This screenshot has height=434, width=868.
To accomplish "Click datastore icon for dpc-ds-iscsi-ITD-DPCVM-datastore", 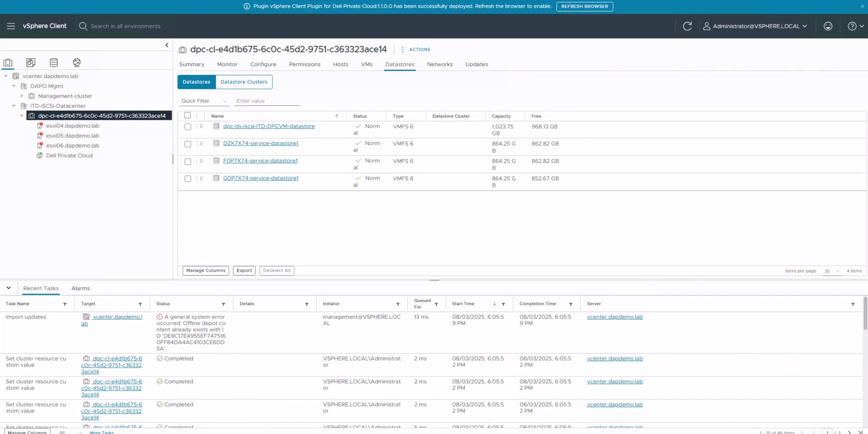I will pyautogui.click(x=216, y=126).
